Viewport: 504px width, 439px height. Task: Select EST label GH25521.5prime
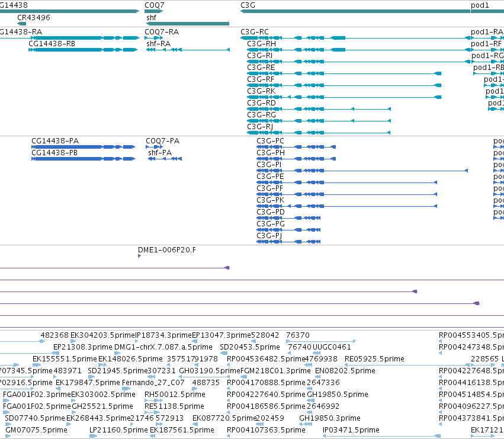click(x=102, y=406)
